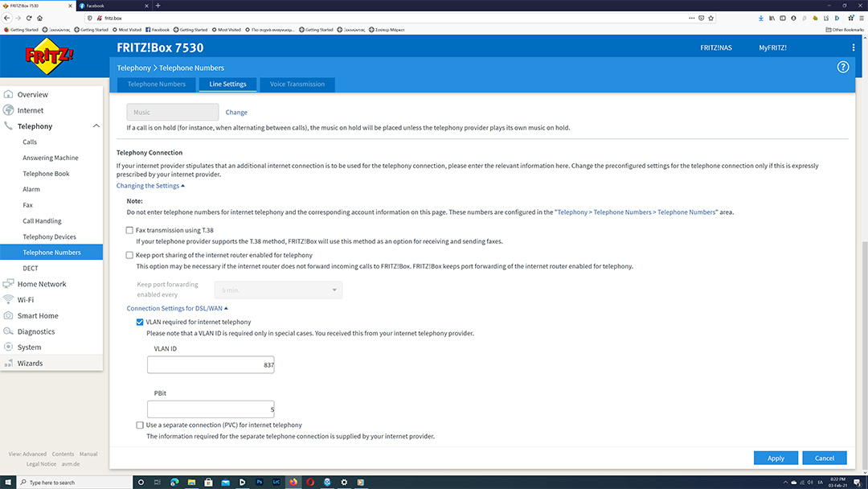
Task: Click Change link for music on hold
Action: pos(236,112)
